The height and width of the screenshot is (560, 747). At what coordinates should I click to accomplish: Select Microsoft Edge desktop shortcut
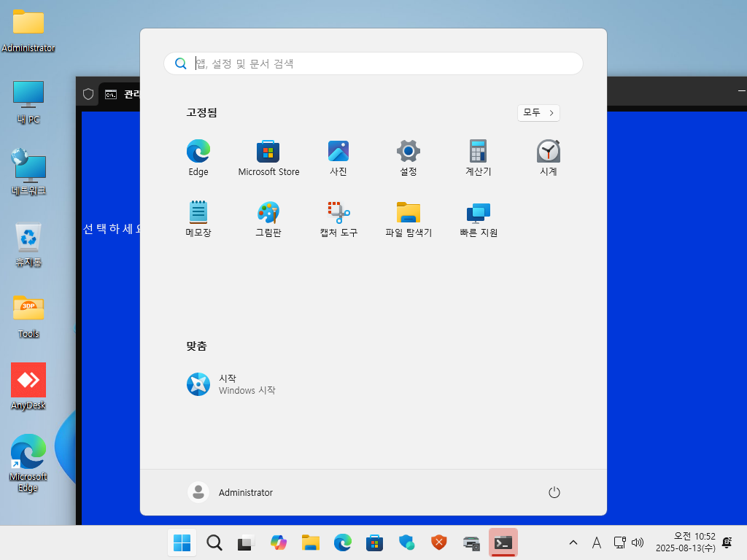[28, 463]
